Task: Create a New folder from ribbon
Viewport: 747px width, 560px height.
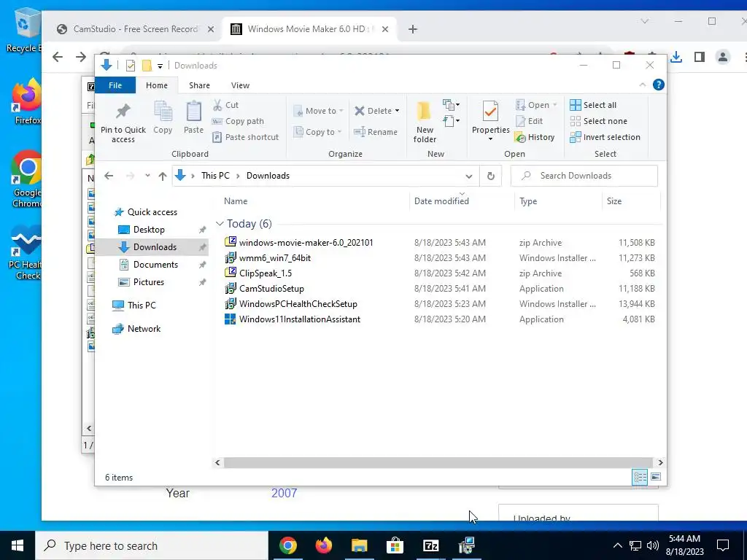Action: [425, 122]
